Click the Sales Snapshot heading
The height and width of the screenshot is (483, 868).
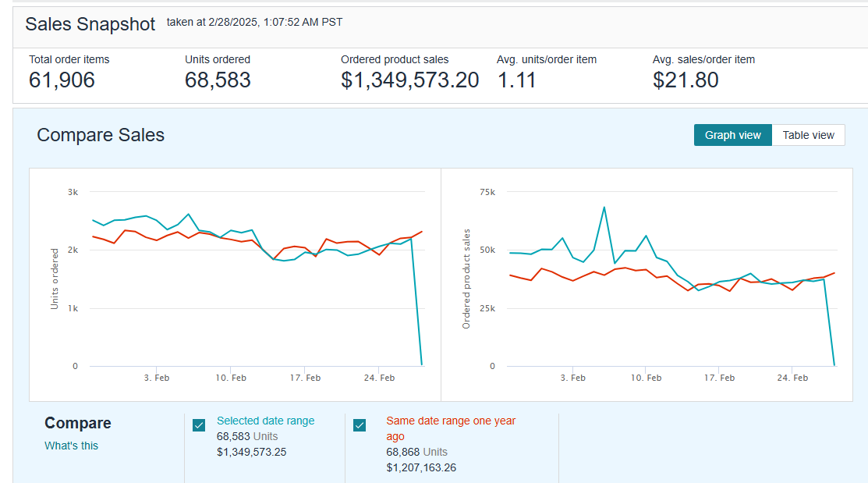90,24
